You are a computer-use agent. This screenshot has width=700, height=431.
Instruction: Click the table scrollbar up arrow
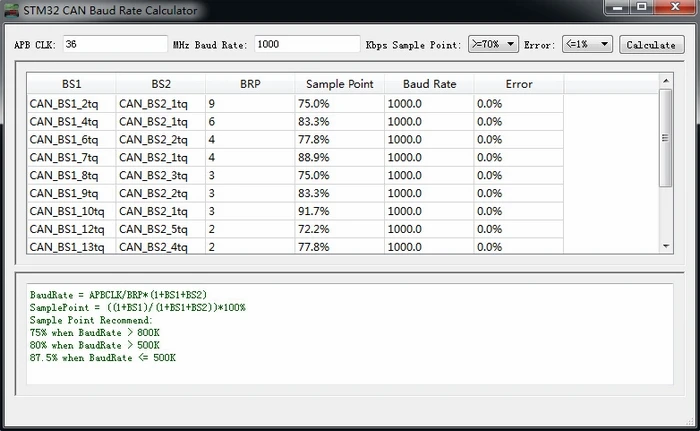point(666,81)
